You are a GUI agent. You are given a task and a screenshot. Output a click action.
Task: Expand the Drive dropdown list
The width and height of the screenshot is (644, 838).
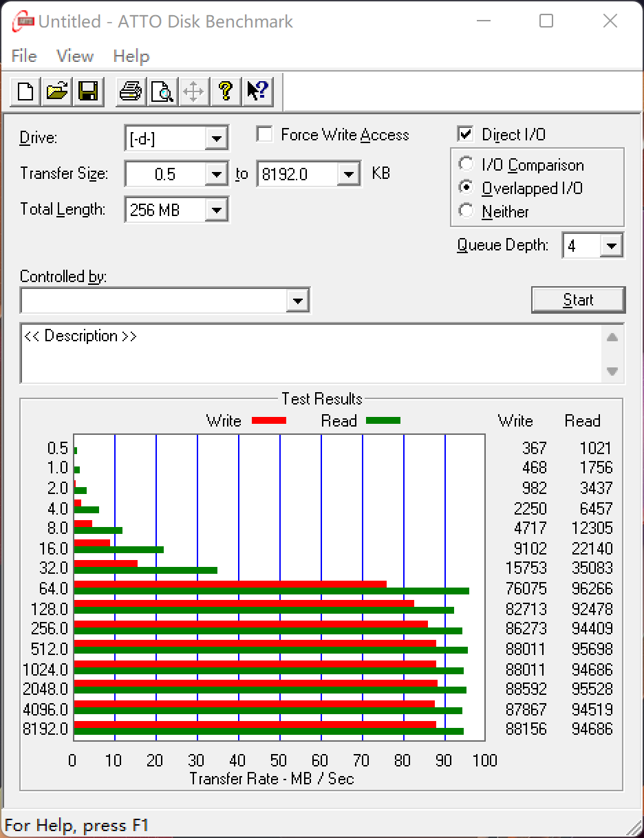pyautogui.click(x=216, y=138)
